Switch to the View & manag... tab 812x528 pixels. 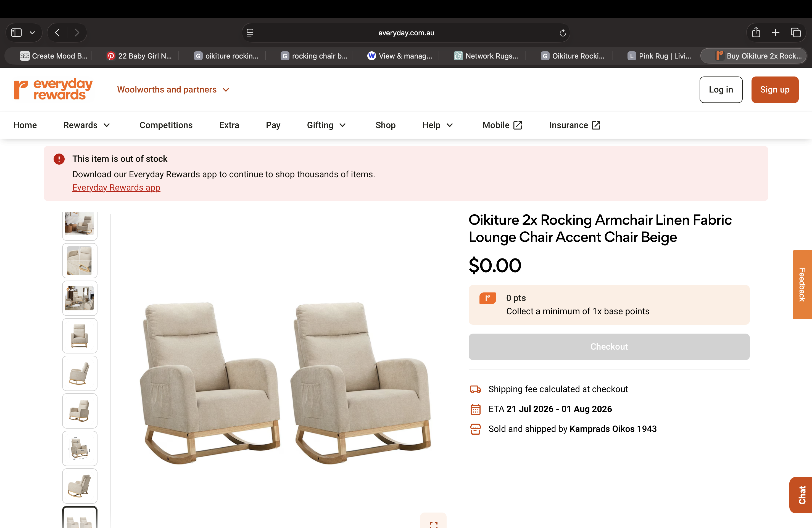(x=400, y=56)
